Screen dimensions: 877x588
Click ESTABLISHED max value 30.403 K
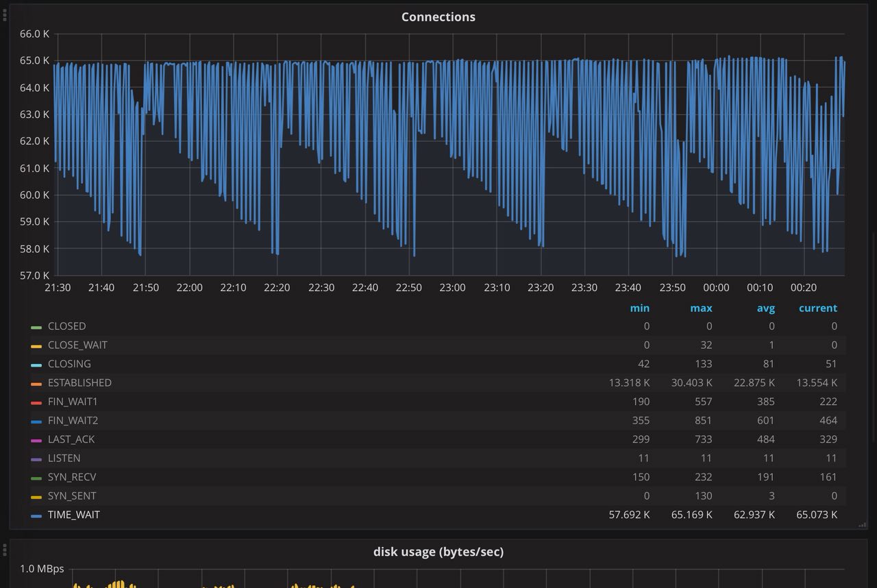(692, 383)
